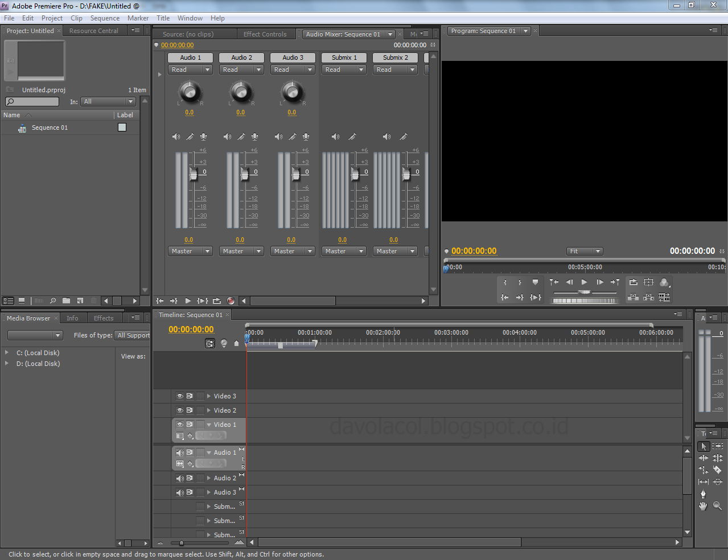Mute the Audio 1 mixer channel
Viewport: 728px width, 560px height.
[176, 137]
